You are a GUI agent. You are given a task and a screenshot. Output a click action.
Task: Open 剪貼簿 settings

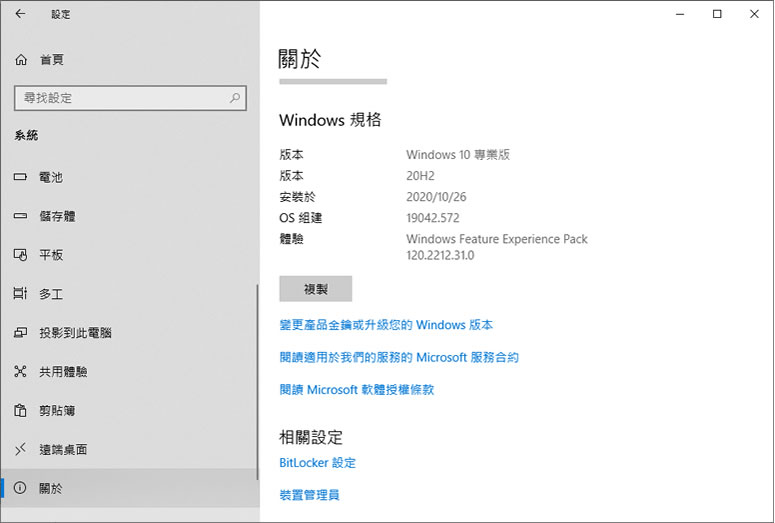coord(130,410)
